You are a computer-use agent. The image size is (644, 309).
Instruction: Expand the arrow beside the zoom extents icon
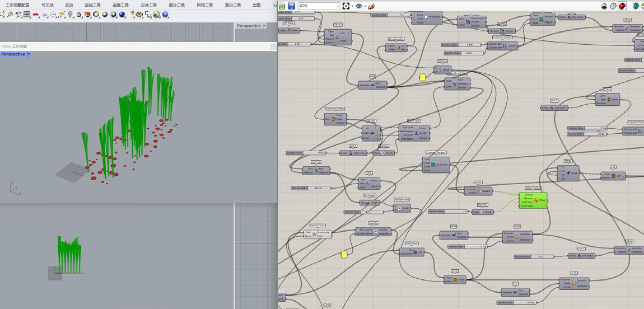click(x=352, y=6)
